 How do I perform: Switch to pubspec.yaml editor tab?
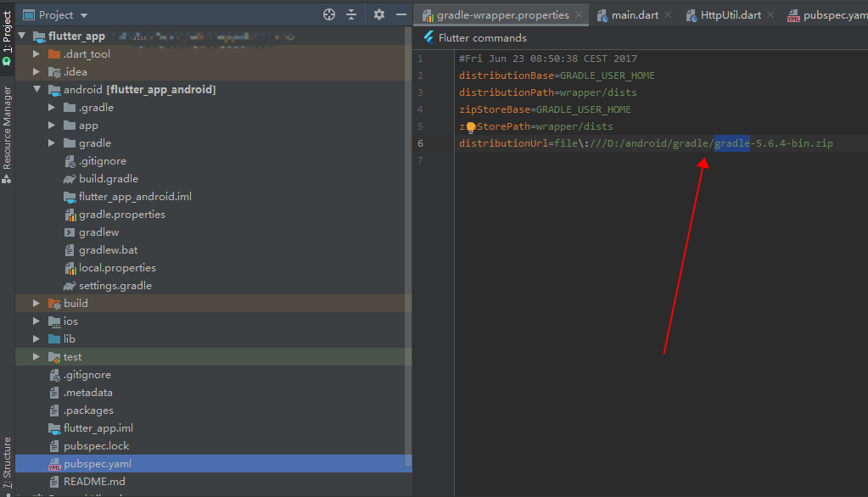827,15
